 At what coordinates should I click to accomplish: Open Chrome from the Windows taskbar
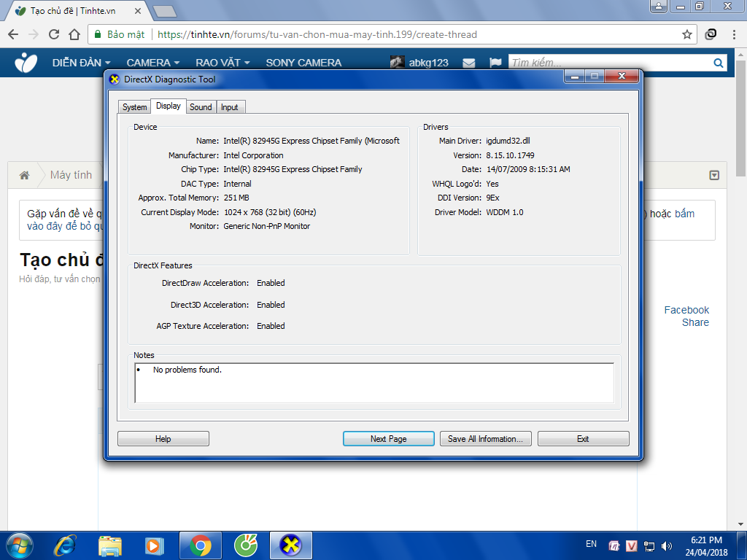click(201, 545)
